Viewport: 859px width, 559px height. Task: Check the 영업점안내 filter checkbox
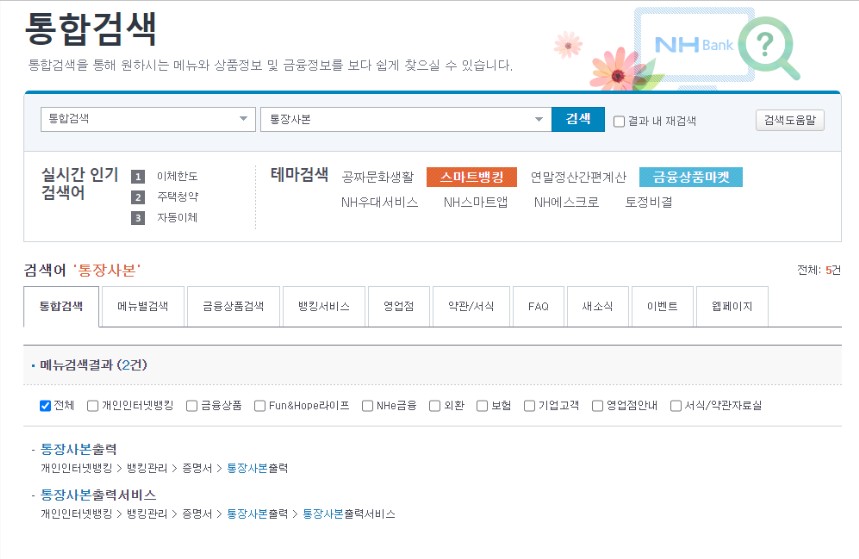(x=598, y=406)
